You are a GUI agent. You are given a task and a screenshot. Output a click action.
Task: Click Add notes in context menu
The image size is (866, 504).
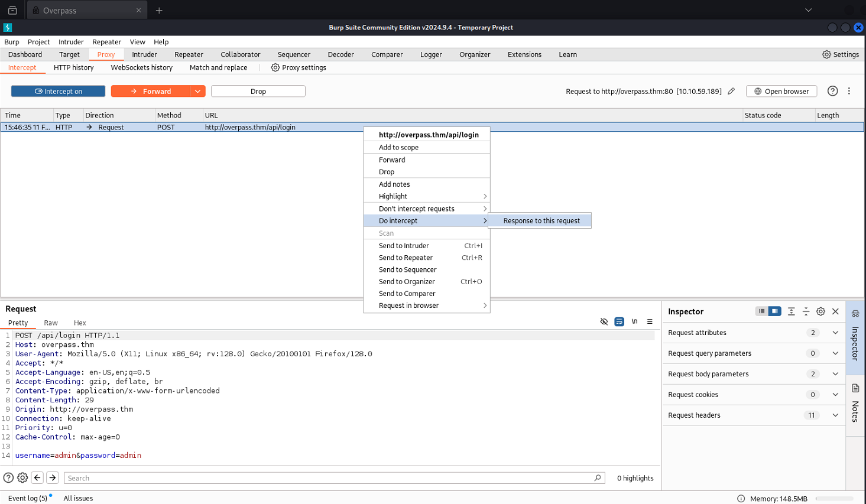coord(427,184)
